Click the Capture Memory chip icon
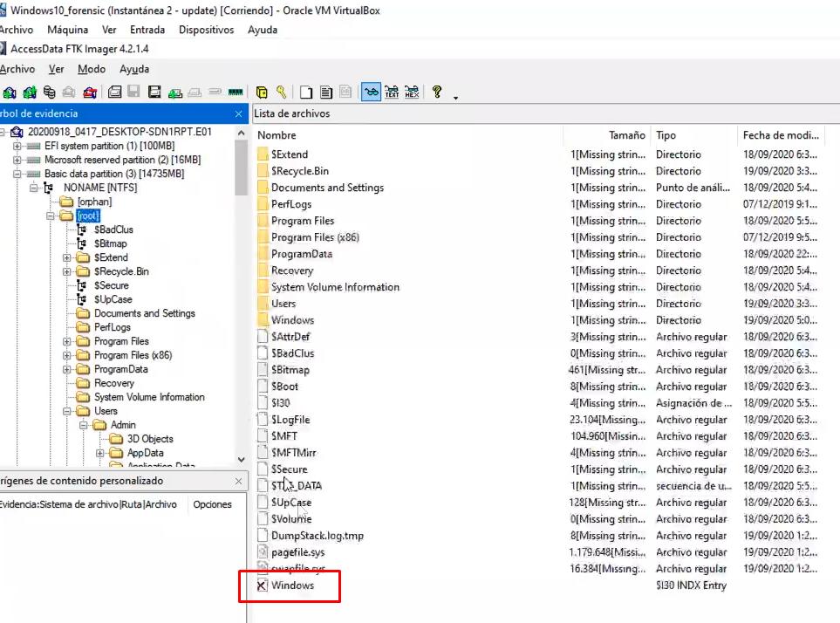This screenshot has width=840, height=623. (236, 92)
